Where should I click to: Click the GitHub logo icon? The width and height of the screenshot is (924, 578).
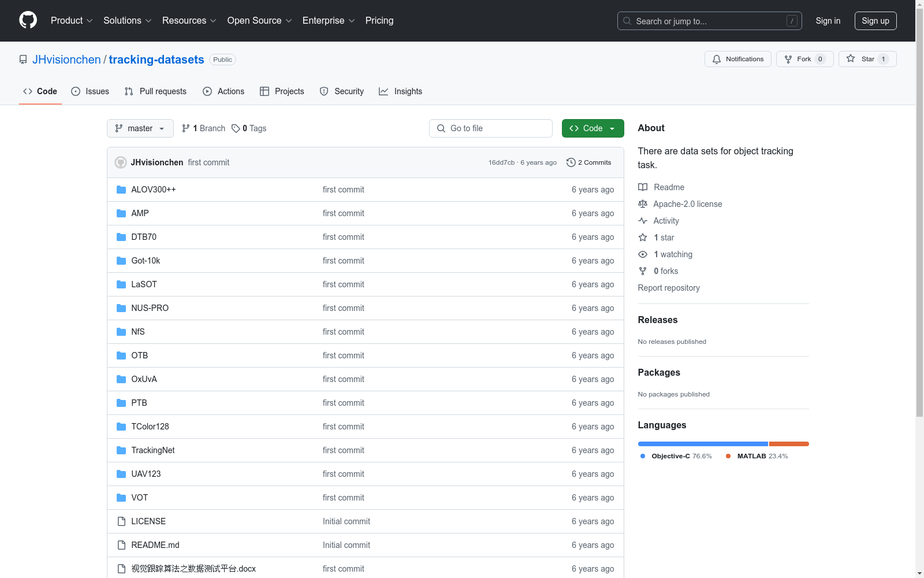28,20
